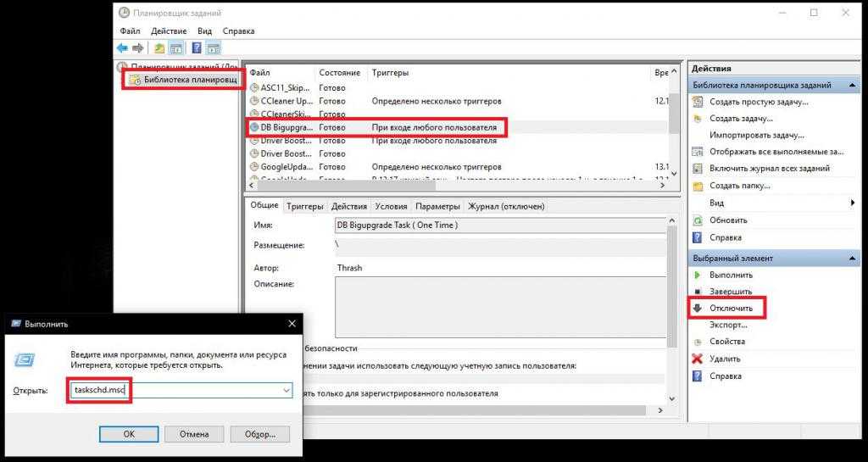This screenshot has height=462, width=868.
Task: Click the Show/Hide Console Tree toolbar icon
Action: [x=176, y=48]
